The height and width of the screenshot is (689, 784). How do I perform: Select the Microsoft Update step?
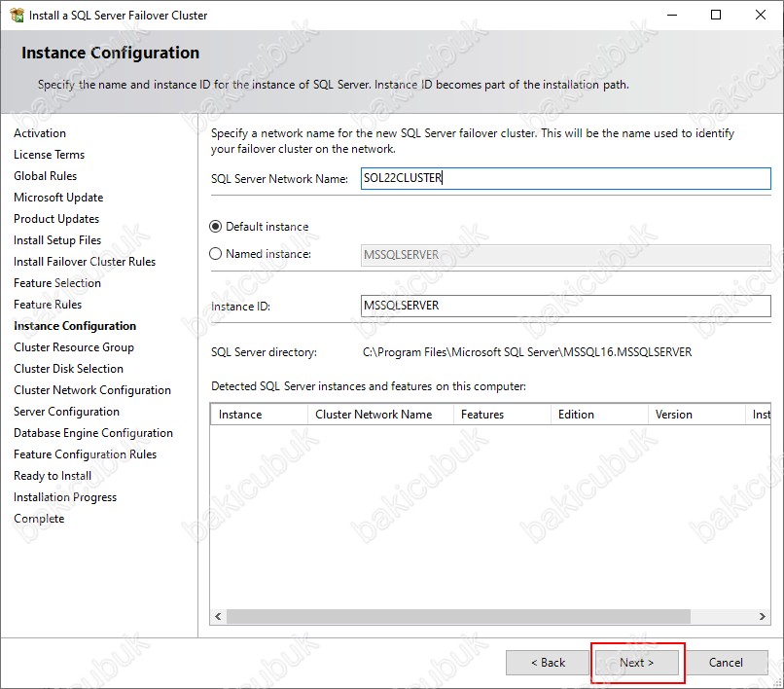58,198
